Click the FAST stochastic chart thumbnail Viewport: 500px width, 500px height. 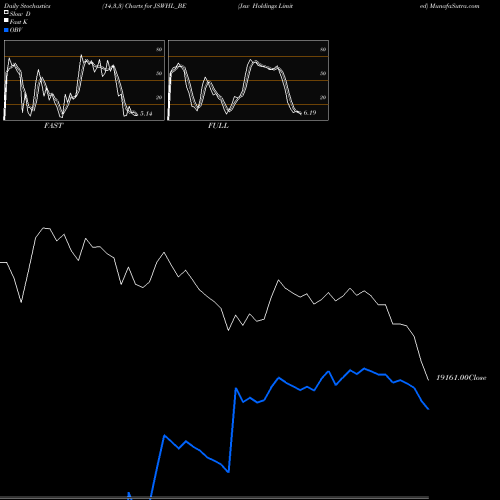[84, 80]
